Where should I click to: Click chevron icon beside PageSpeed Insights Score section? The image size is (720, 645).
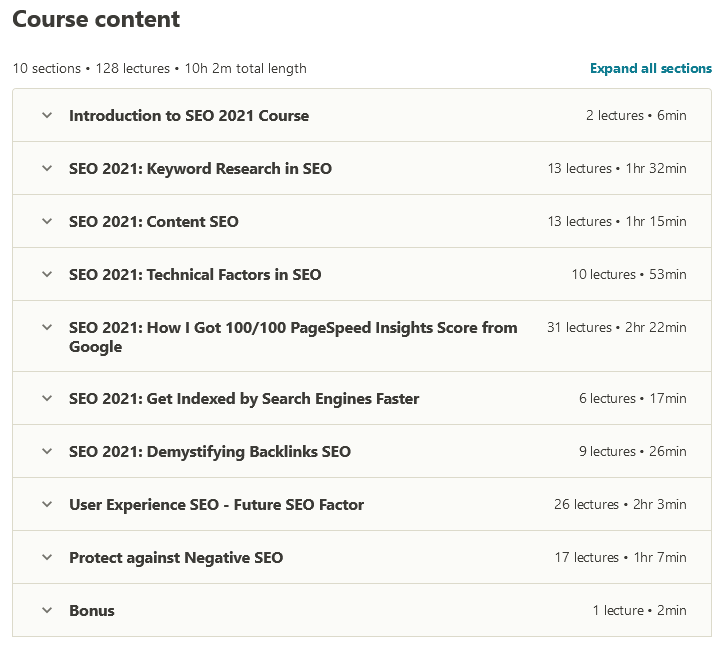46,327
